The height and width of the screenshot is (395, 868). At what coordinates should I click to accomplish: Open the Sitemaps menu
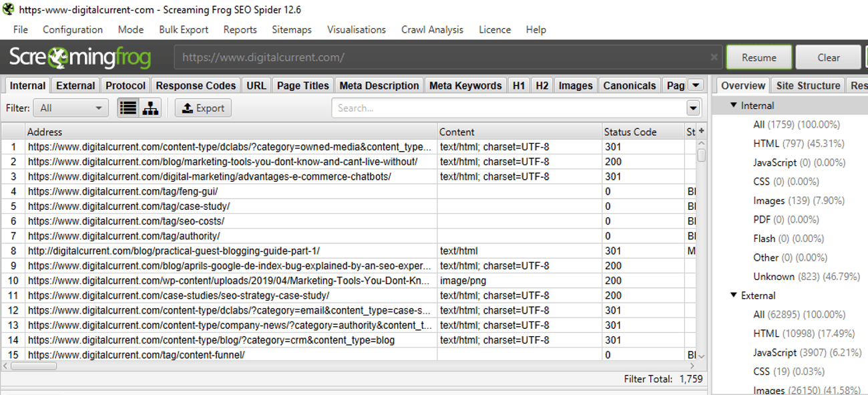pos(292,29)
